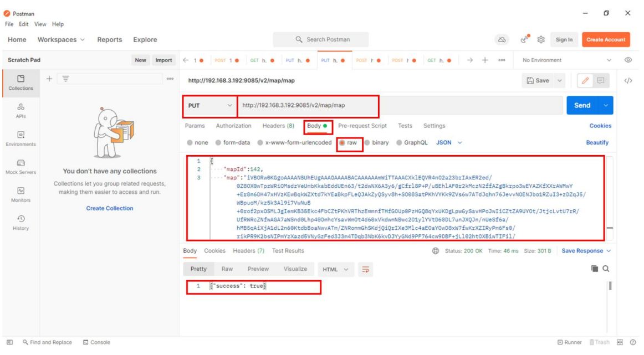Expand the JSON body format dropdown
The image size is (644, 355).
pyautogui.click(x=449, y=143)
